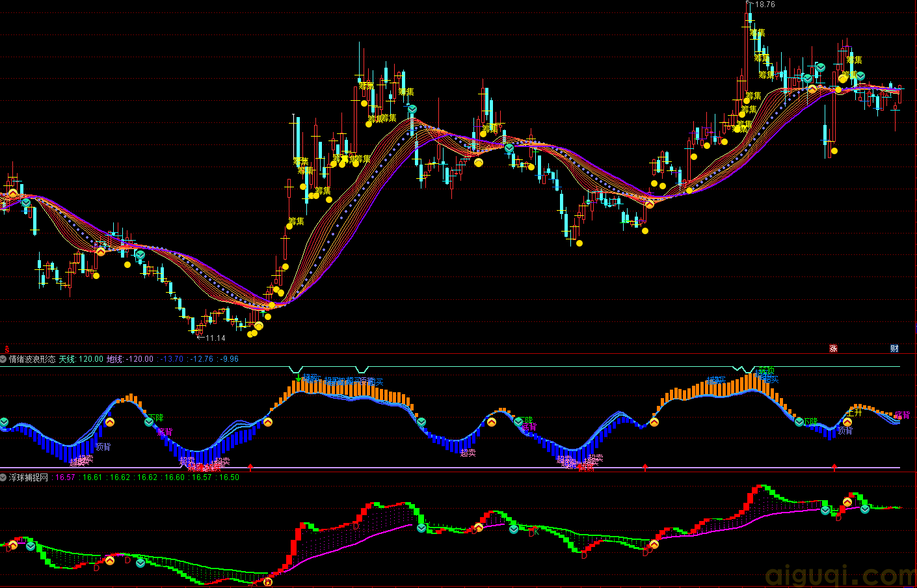Select the 地线: -120.00 value
The width and height of the screenshot is (917, 588).
tap(130, 359)
